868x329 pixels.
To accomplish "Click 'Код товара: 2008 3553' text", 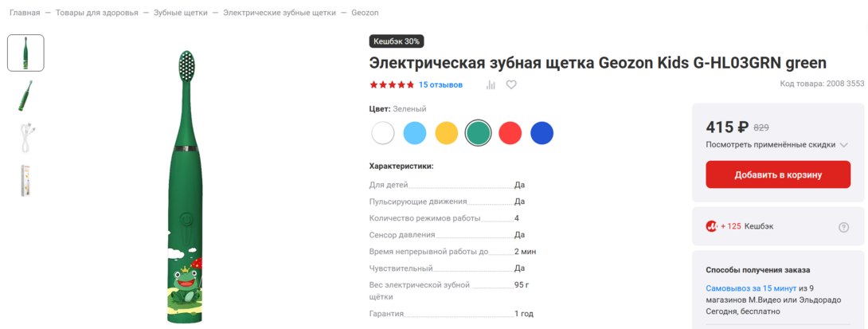I will click(x=822, y=84).
